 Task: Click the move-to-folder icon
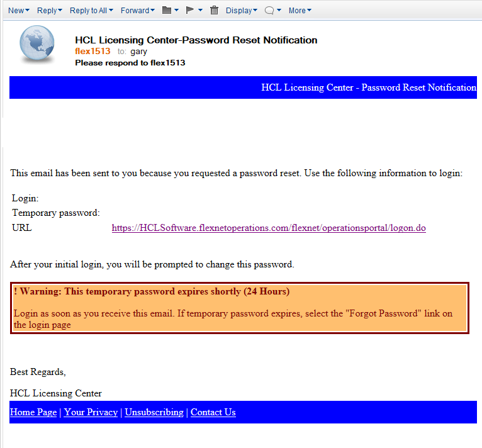[167, 10]
